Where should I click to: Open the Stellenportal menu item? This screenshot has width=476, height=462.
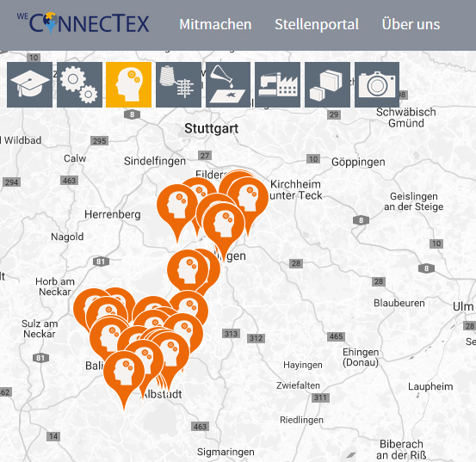[317, 24]
